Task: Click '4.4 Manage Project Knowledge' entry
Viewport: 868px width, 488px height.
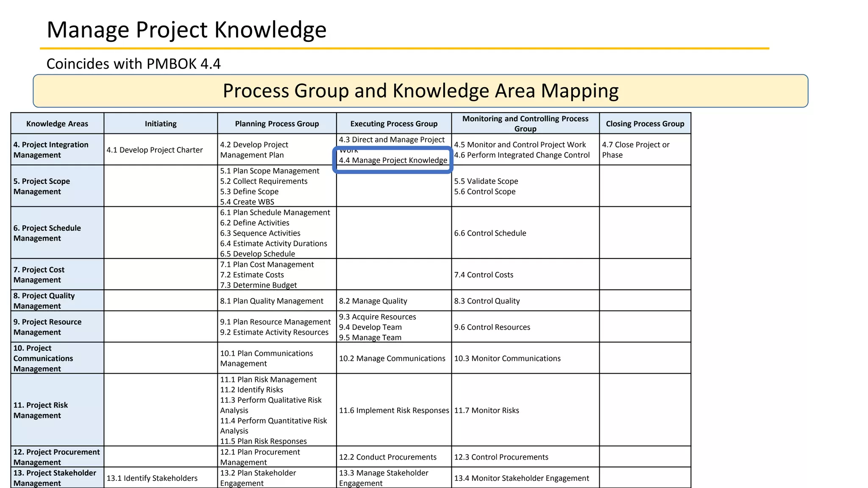Action: point(393,160)
